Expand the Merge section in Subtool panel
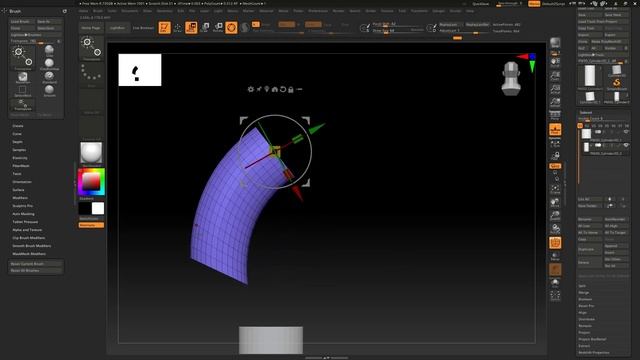Screen dimensions: 640x360 tap(584, 293)
